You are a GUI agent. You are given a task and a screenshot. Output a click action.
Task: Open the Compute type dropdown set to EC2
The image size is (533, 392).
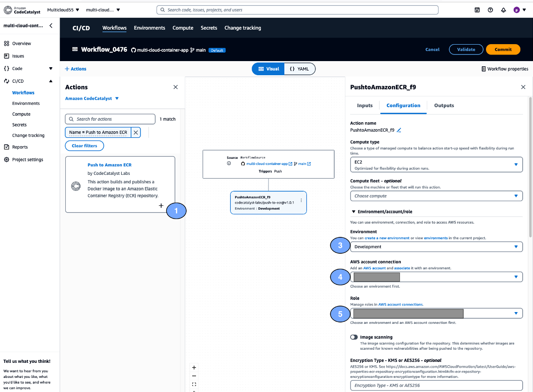click(436, 165)
